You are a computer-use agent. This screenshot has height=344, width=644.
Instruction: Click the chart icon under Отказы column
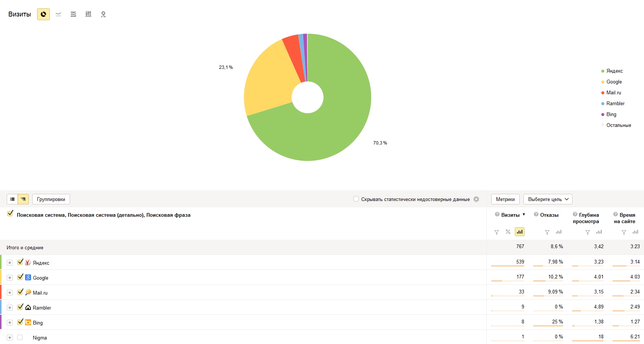click(x=559, y=232)
